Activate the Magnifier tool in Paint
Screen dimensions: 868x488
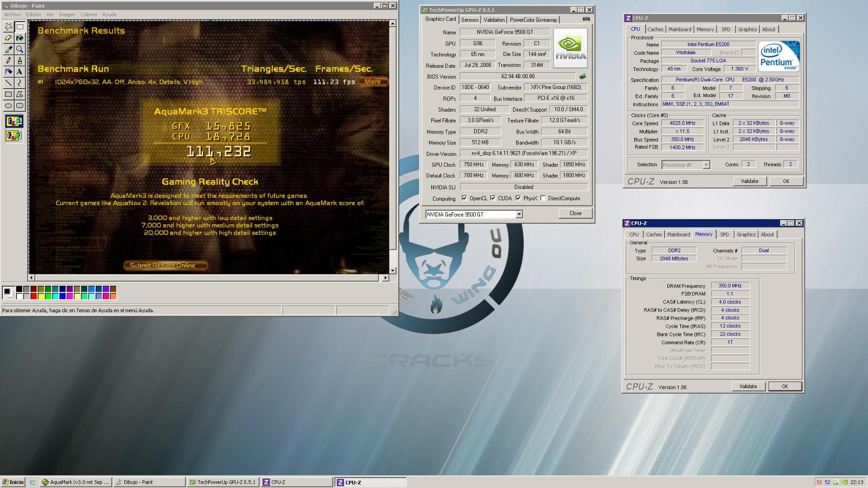[x=20, y=49]
